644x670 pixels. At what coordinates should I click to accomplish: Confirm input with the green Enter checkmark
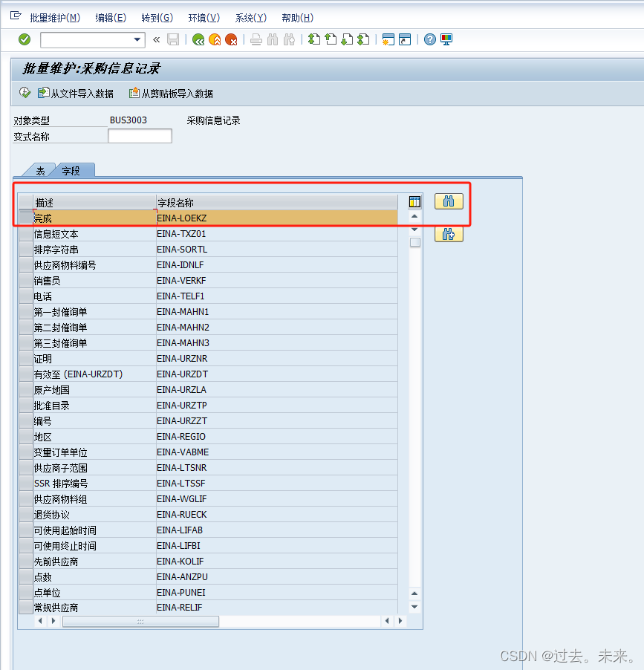[x=23, y=39]
